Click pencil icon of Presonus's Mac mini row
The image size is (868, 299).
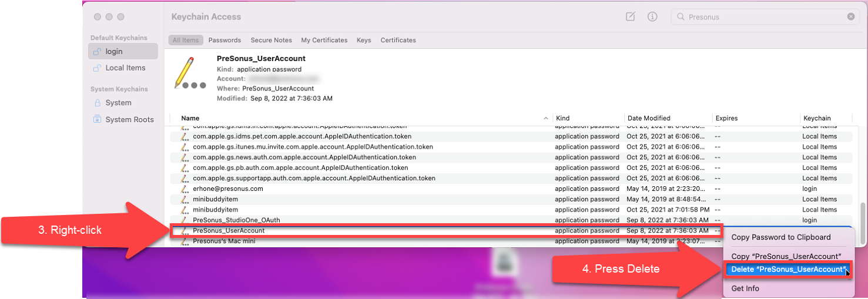point(185,241)
